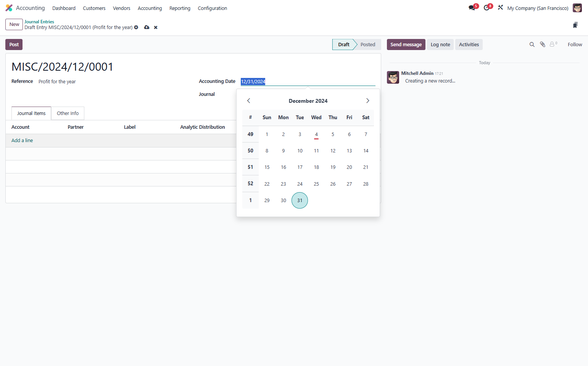Expand December 2024 month selector

pyautogui.click(x=308, y=101)
